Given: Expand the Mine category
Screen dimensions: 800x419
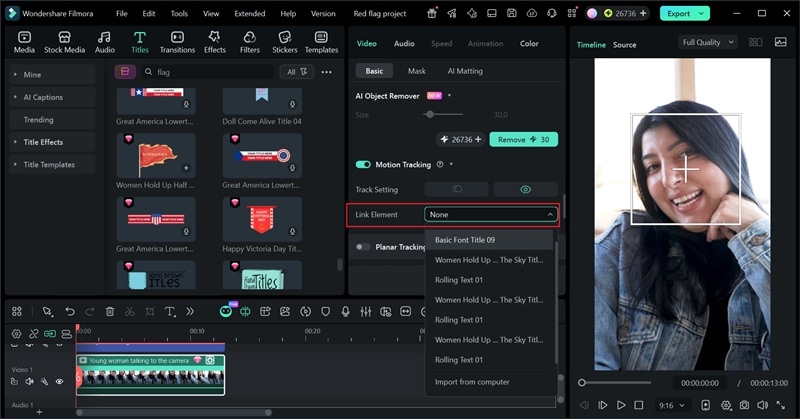Looking at the screenshot, I should 52,75.
